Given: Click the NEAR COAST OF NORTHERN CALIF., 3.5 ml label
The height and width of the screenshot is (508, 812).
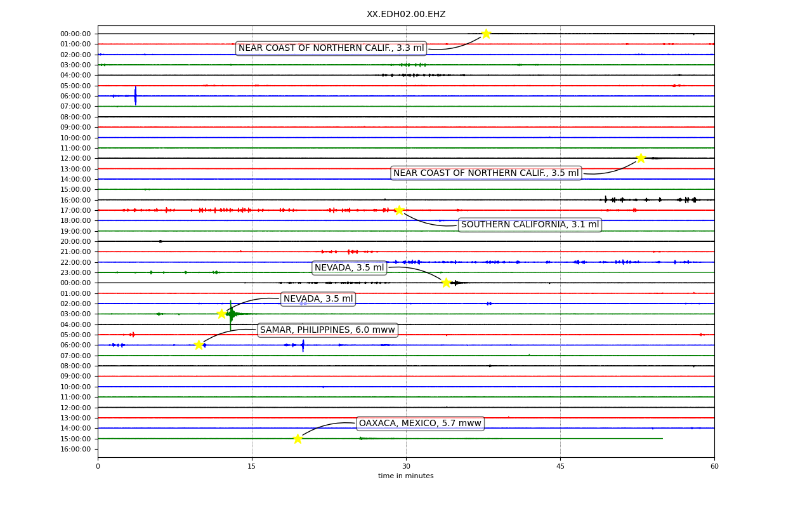Looking at the screenshot, I should coord(486,173).
